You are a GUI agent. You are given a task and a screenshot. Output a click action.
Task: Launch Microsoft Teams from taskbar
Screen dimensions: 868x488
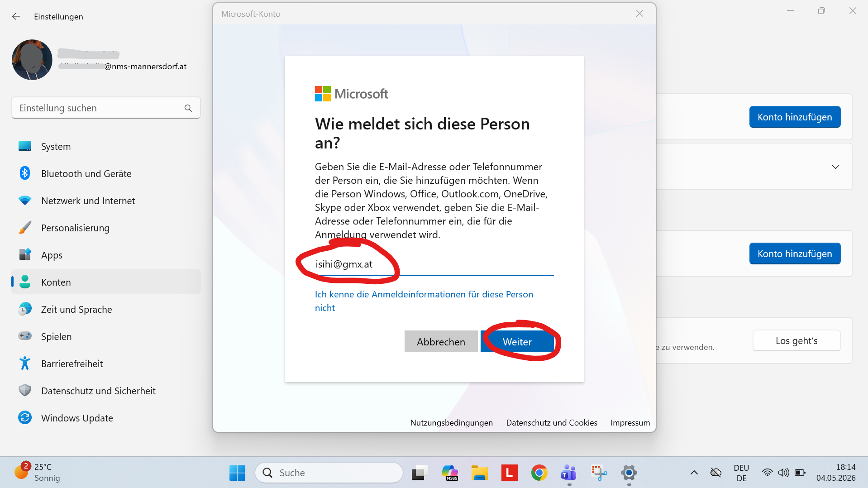coord(569,473)
